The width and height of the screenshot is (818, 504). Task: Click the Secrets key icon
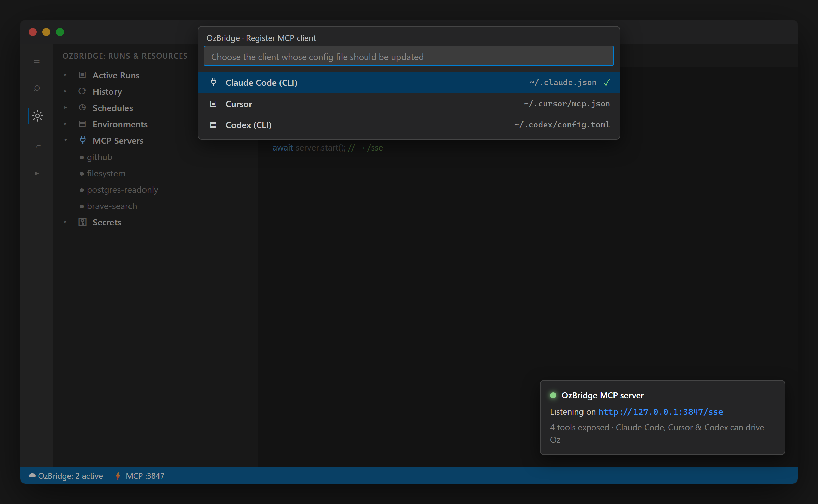click(82, 222)
